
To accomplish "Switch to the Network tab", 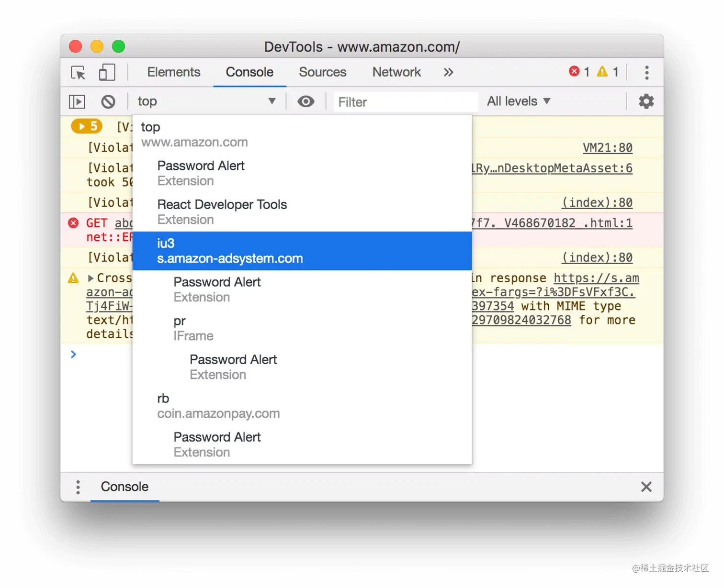I will (x=396, y=72).
